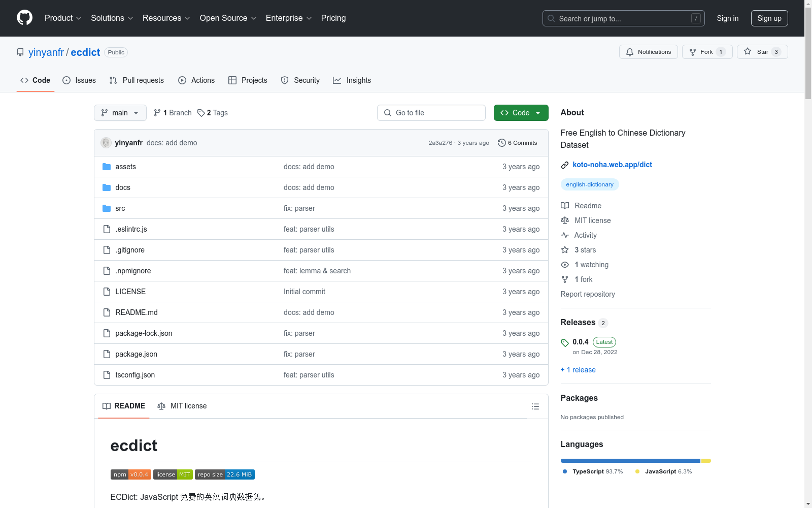Click the JavaScript yellow language bar segment
Screen dimensions: 812x508
pos(706,461)
